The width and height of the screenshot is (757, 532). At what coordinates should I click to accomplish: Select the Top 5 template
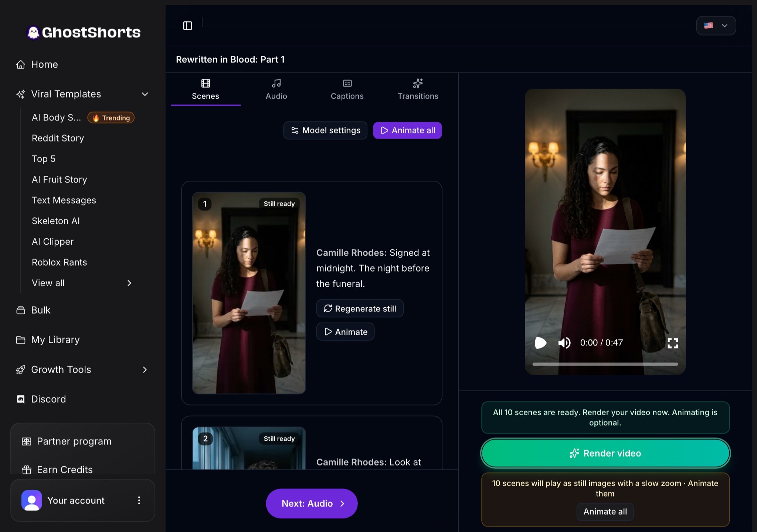click(44, 159)
